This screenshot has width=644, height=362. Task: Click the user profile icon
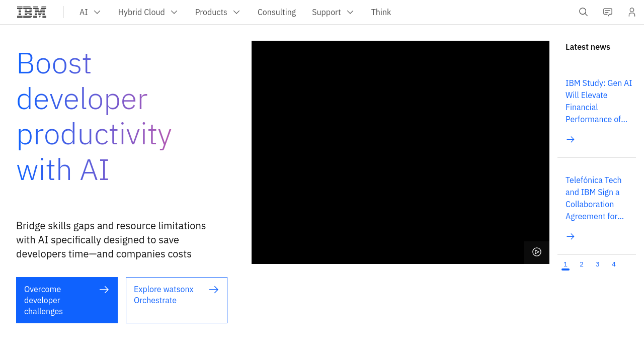click(x=631, y=12)
